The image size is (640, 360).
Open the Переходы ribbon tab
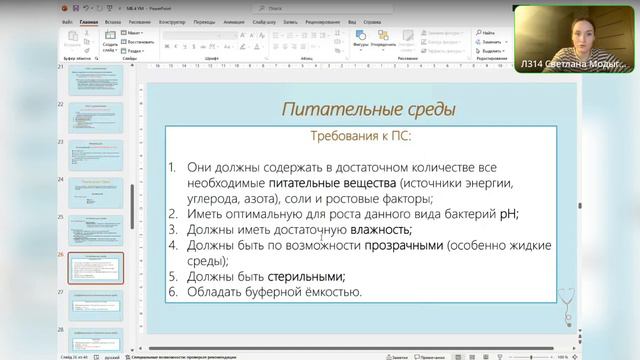(x=204, y=22)
